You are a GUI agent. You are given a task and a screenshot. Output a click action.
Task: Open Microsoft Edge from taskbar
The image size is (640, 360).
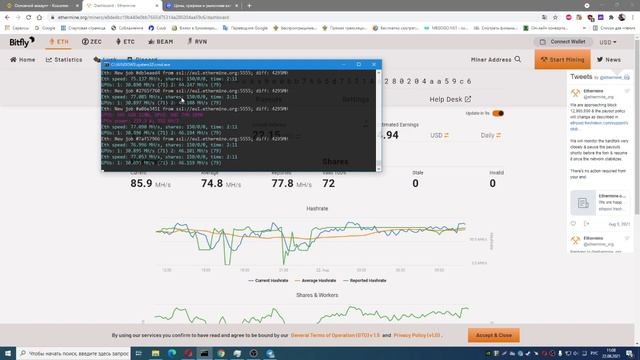172,353
